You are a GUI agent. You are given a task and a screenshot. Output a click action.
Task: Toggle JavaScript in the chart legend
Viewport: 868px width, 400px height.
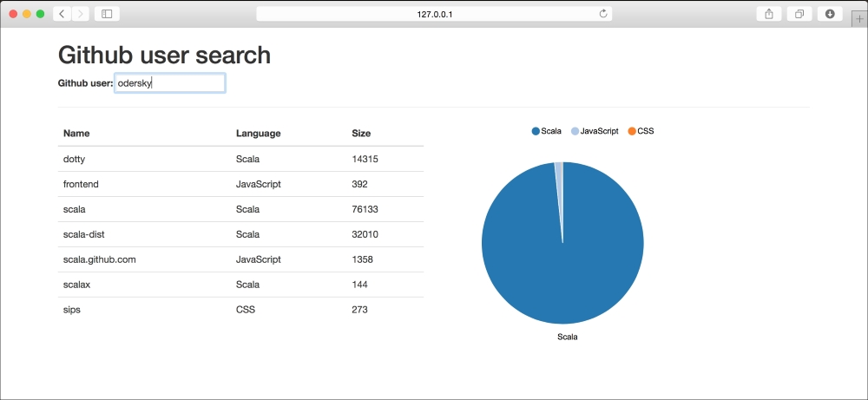coord(595,131)
